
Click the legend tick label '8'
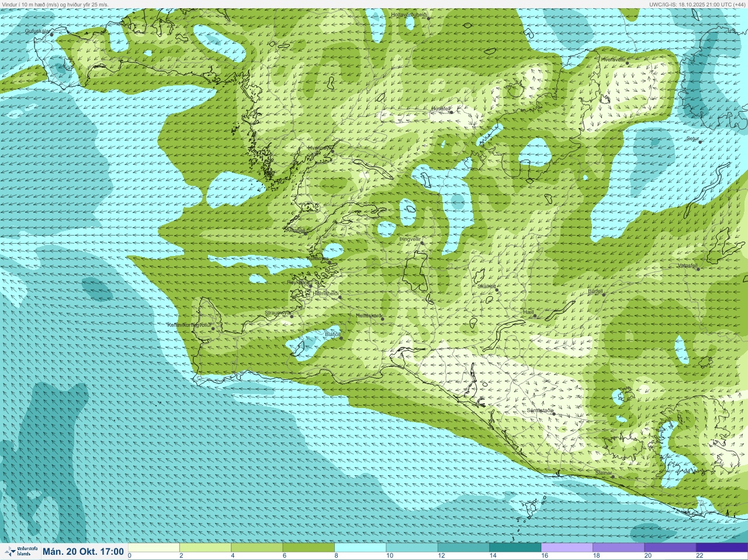(x=336, y=556)
